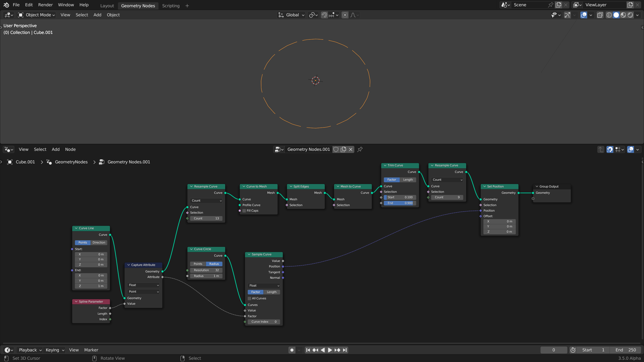Open Global transform orientation dropdown
Viewport: 644px width, 362px height.
tap(291, 15)
